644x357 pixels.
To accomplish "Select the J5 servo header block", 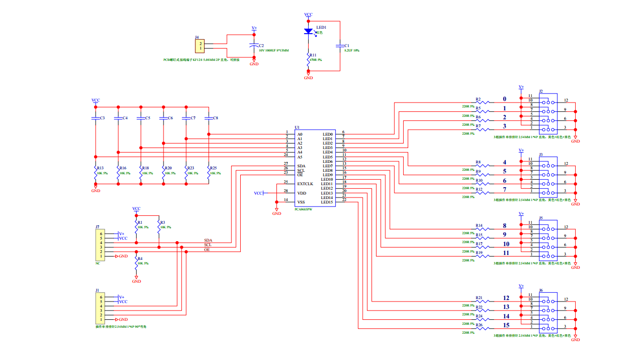I will [x=548, y=240].
